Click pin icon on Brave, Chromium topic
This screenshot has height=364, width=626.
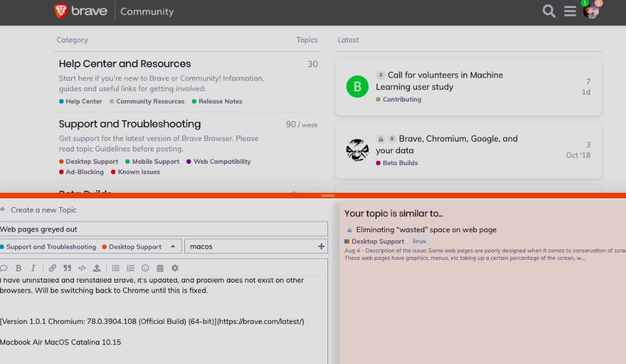[x=392, y=139]
